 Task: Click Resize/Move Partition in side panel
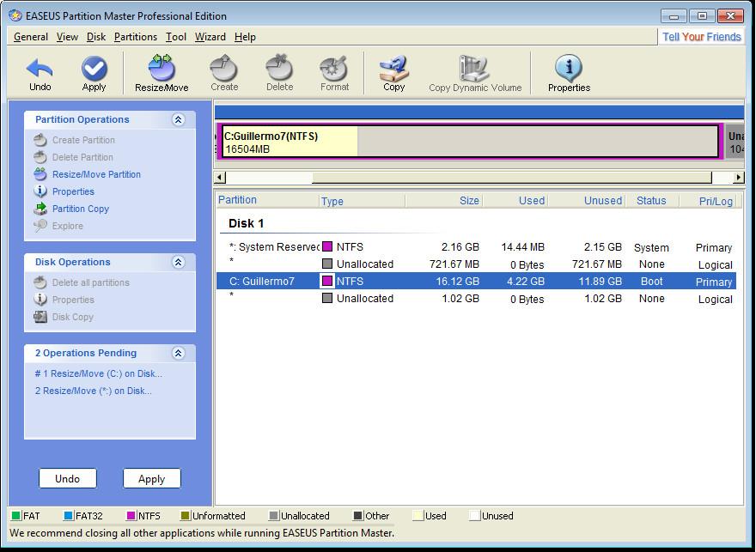pos(96,174)
